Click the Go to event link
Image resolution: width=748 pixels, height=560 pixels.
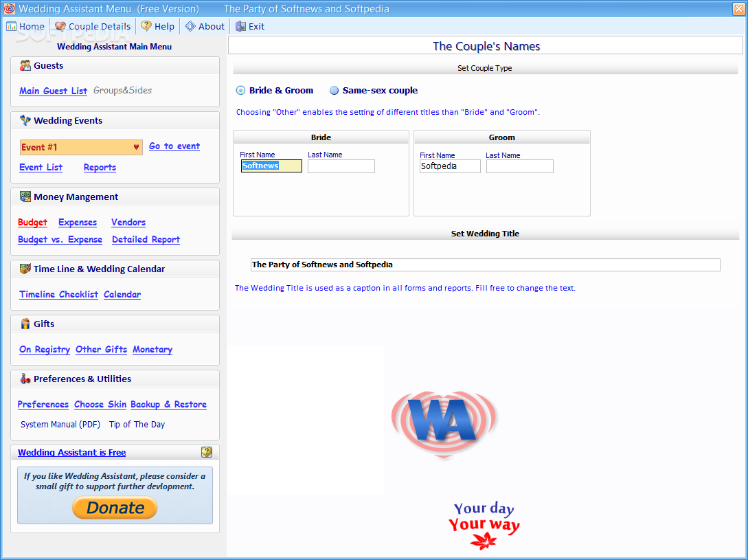174,146
